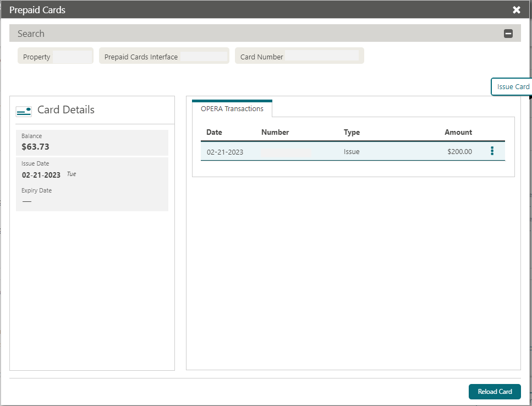
Task: Click the Search section header
Action: pos(31,34)
